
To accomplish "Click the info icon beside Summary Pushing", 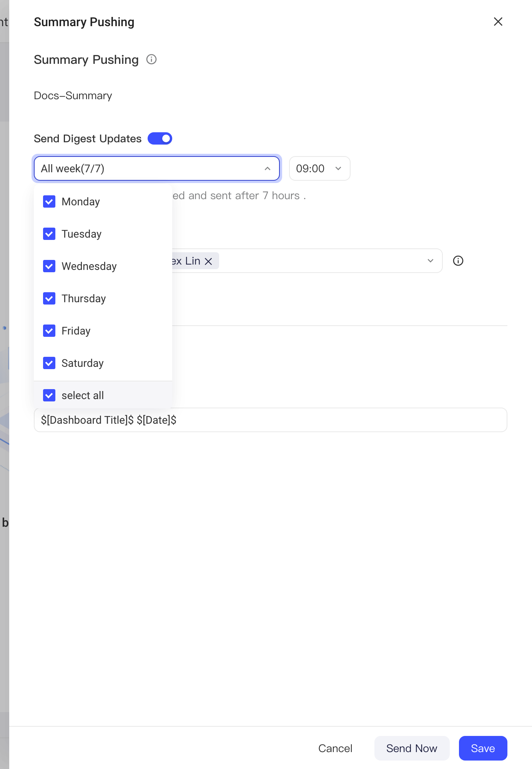I will pos(151,59).
